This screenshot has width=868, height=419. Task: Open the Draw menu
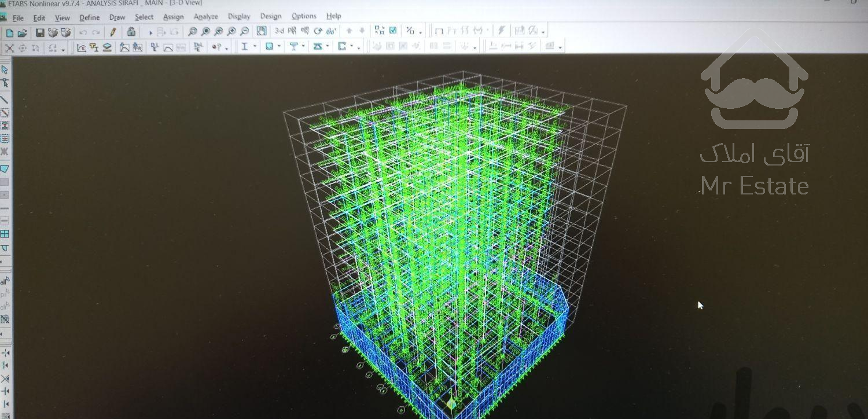click(117, 17)
